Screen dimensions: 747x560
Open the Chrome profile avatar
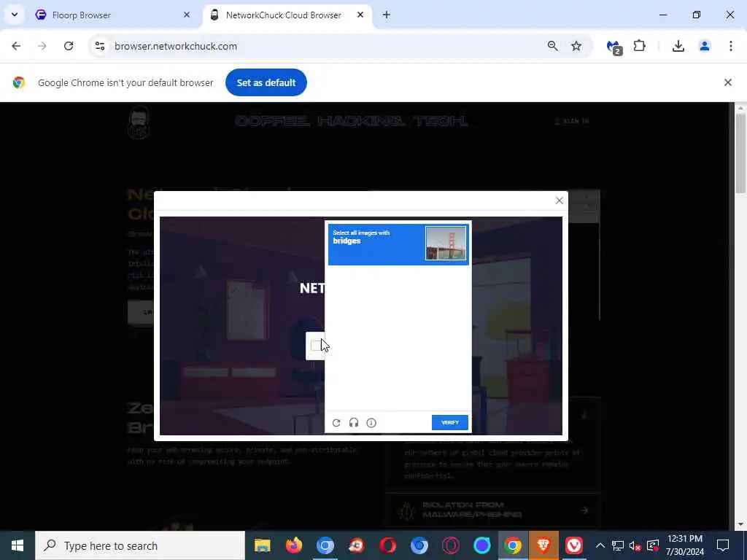(x=705, y=46)
